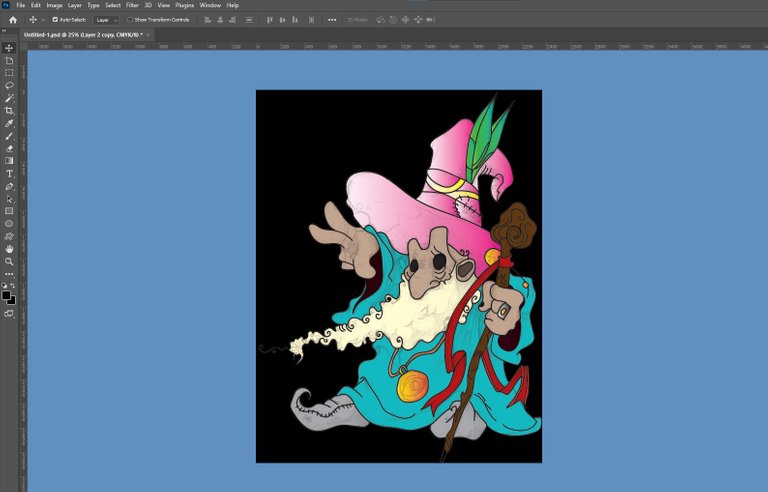Open the View menu
The image size is (768, 492).
[x=163, y=5]
